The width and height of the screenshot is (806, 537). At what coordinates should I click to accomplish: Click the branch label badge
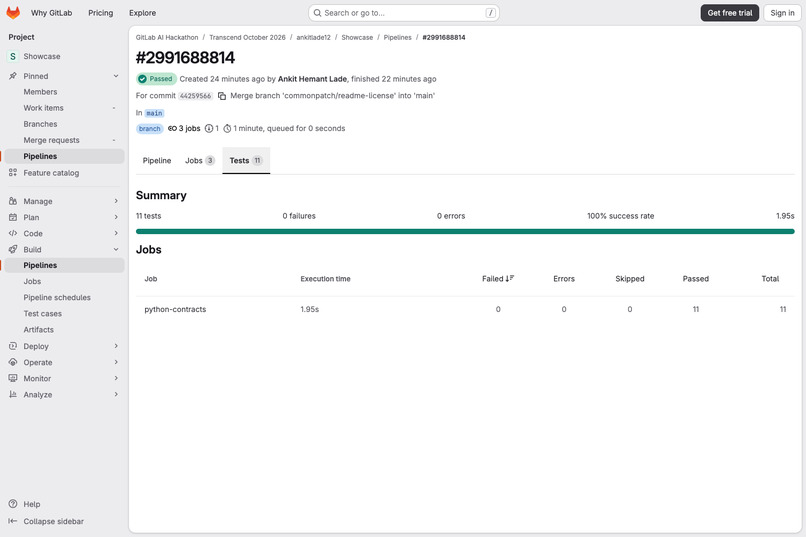pyautogui.click(x=150, y=128)
